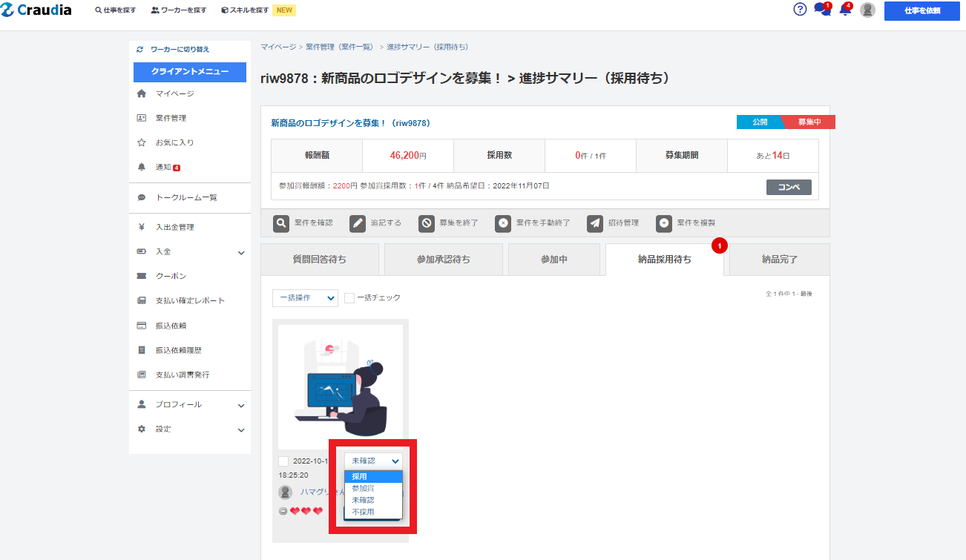The image size is (966, 560).
Task: Switch to the 納品完了 tab
Action: pos(780,260)
